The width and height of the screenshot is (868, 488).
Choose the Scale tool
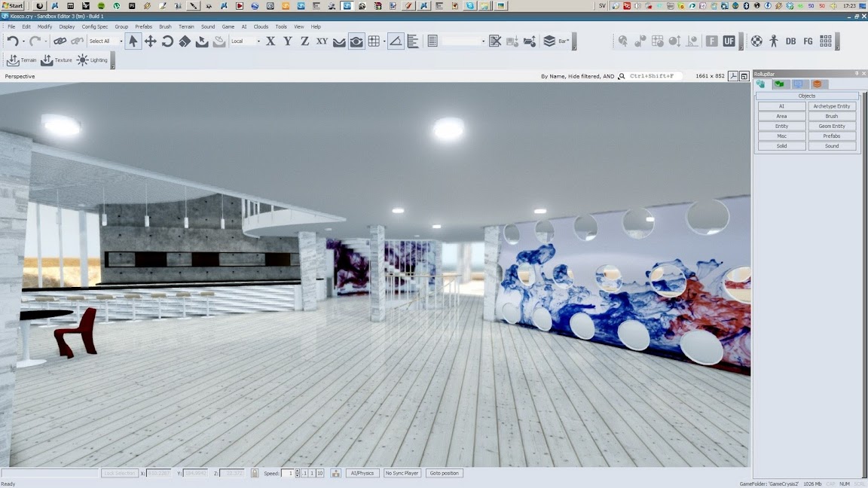[185, 41]
